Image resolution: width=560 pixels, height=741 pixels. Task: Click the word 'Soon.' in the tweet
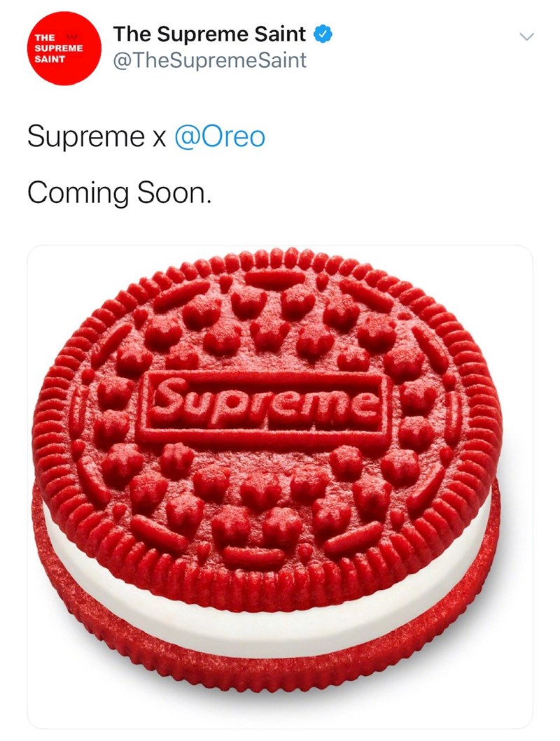point(174,193)
